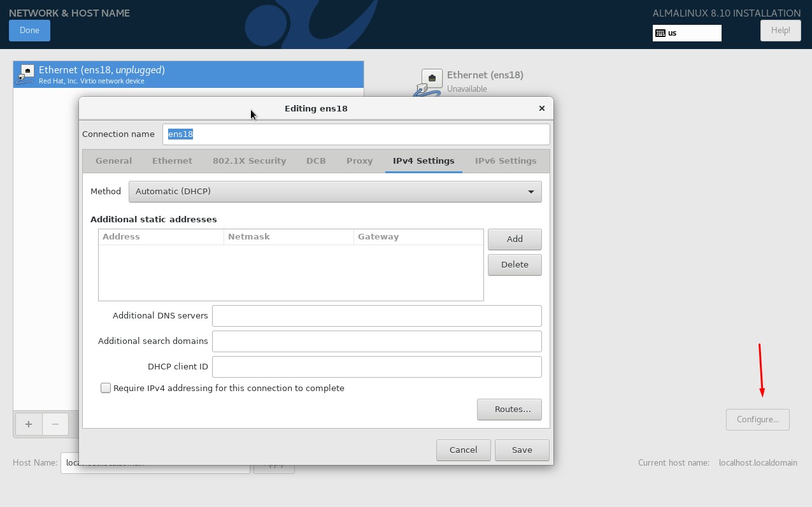Viewport: 812px width, 507px height.
Task: Open the Method dropdown showing Automatic (DHCP)
Action: [335, 192]
